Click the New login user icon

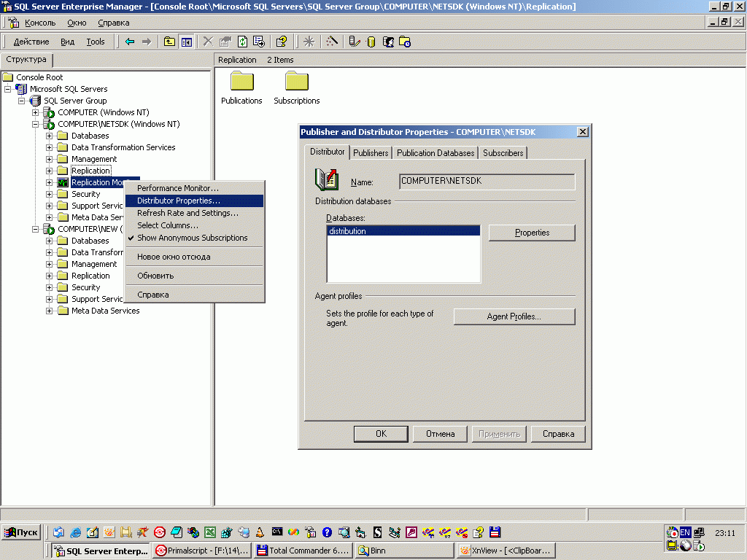click(x=388, y=42)
